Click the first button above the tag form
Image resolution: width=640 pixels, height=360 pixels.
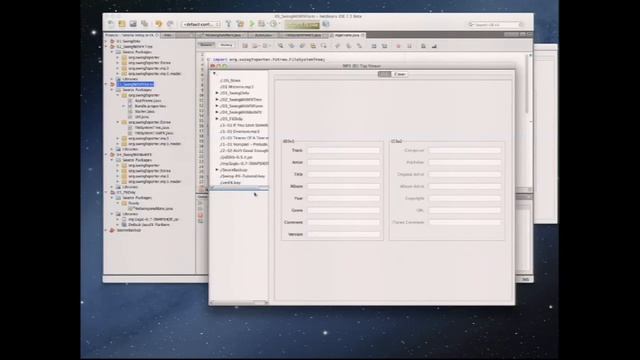(x=384, y=74)
